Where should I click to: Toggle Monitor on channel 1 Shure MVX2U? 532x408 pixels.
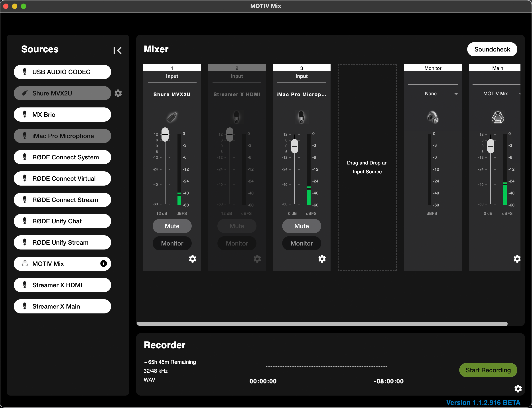[172, 243]
